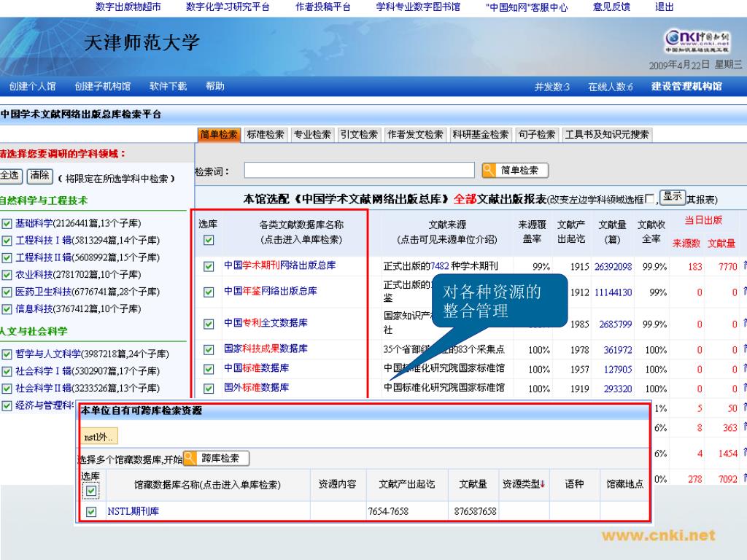Screen dimensions: 747x560
Task: Click the 意见反馈 link
Action: click(x=612, y=7)
